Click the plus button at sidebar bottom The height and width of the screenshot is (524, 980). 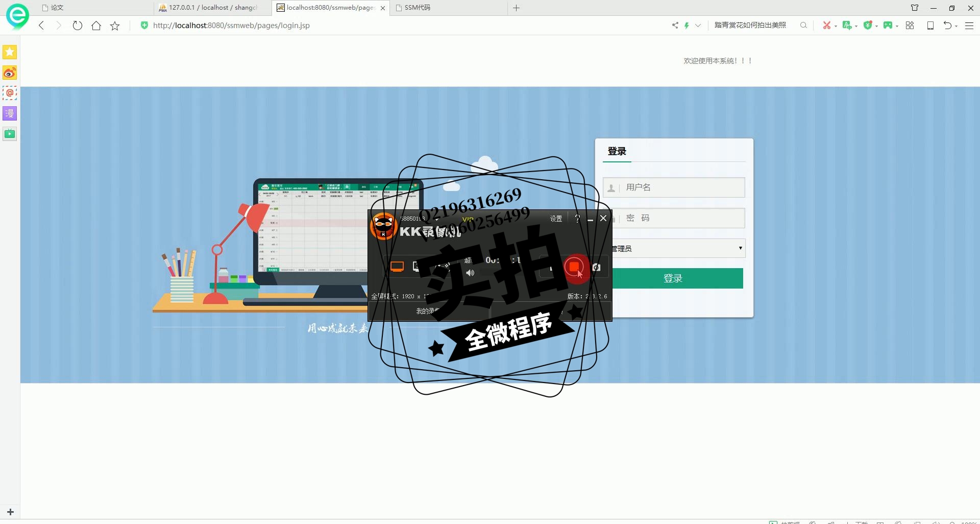10,512
